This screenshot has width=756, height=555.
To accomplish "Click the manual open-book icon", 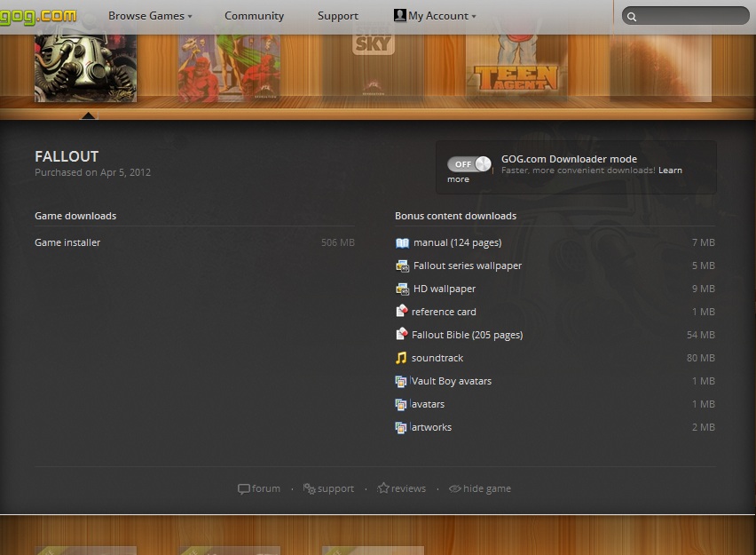I will tap(402, 242).
